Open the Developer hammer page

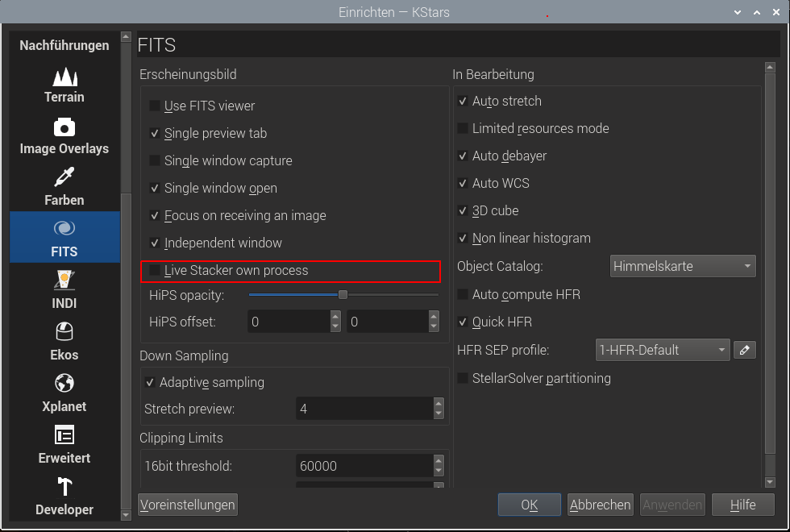coord(64,497)
